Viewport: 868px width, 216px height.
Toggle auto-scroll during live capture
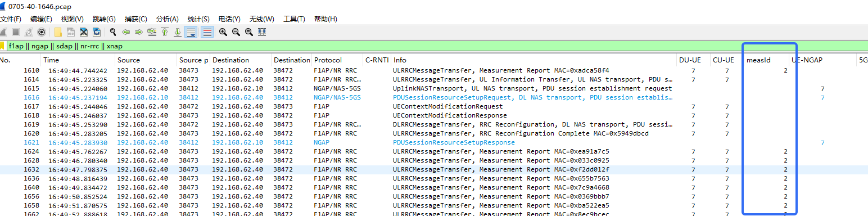pyautogui.click(x=191, y=32)
